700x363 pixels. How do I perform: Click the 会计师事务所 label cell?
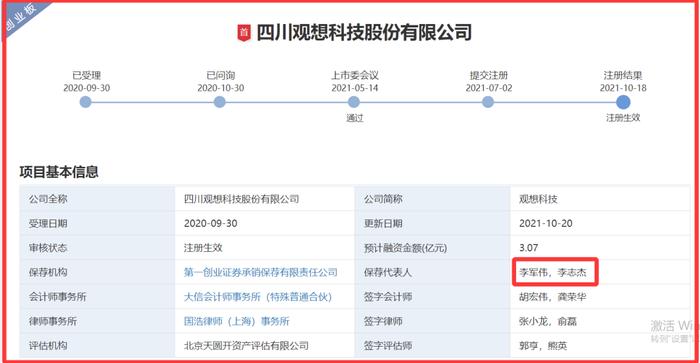pyautogui.click(x=97, y=297)
